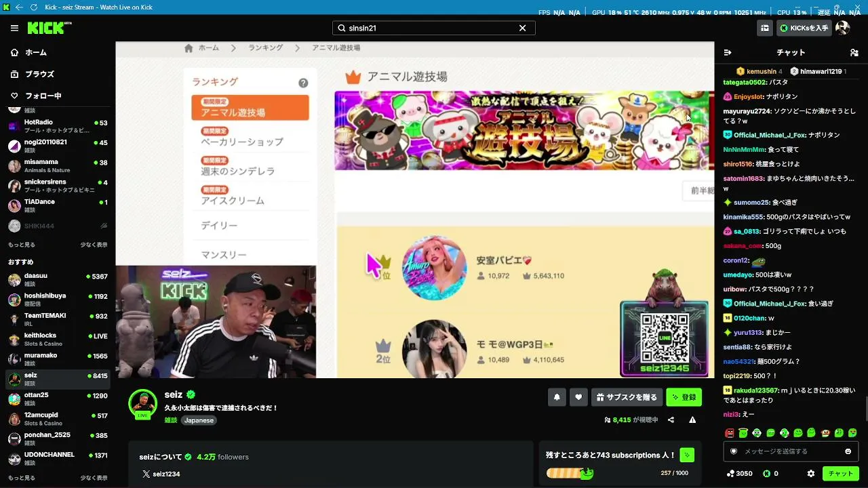868x488 pixels.
Task: Open keithlocks recommended channel
Action: click(58, 339)
